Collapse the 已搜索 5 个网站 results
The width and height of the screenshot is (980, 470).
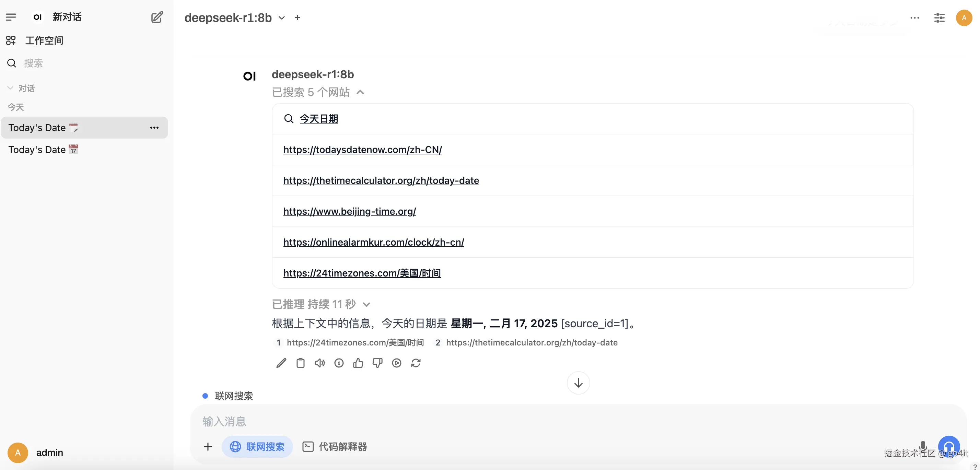coord(360,92)
